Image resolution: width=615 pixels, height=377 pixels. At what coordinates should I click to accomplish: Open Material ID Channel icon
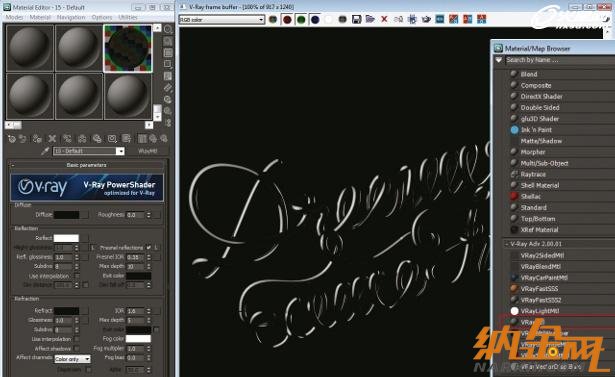[x=112, y=138]
